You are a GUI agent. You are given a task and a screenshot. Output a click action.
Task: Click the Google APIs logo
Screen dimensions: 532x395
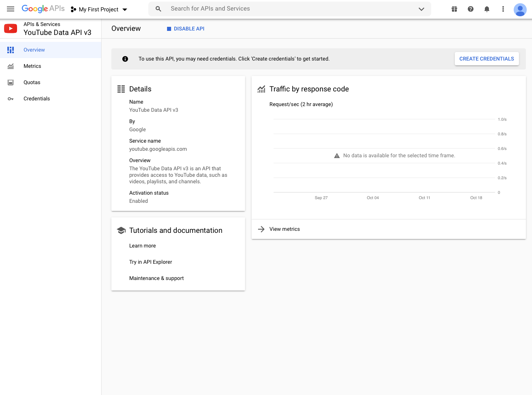43,9
